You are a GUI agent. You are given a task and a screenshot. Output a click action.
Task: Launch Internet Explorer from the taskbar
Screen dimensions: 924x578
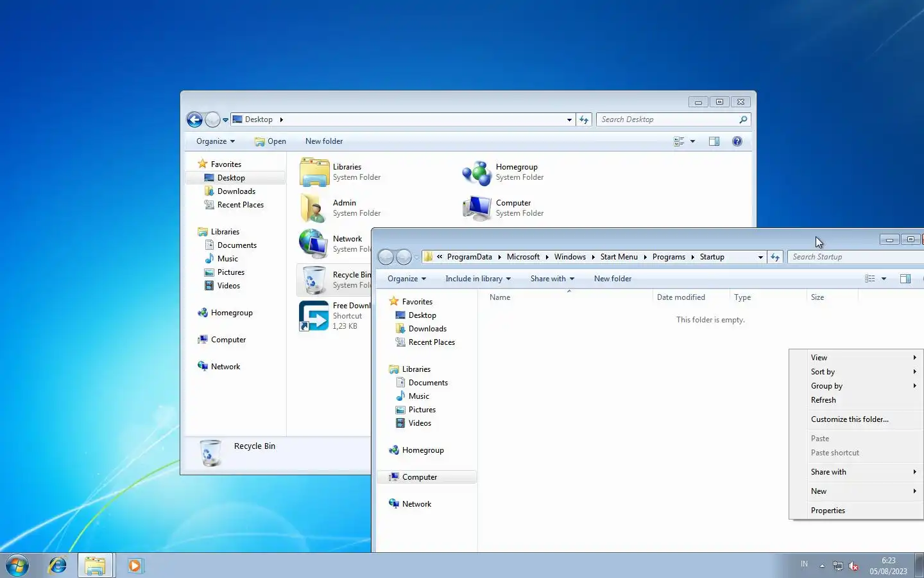[x=58, y=565]
